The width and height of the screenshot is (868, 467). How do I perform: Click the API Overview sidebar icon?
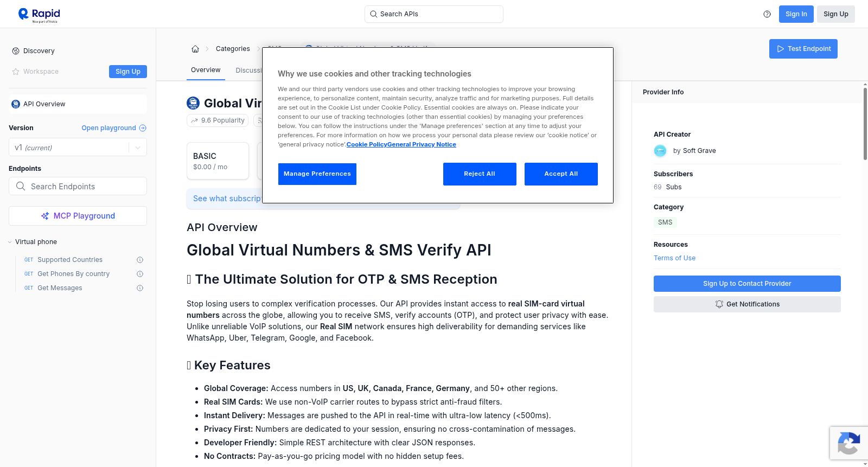point(16,104)
